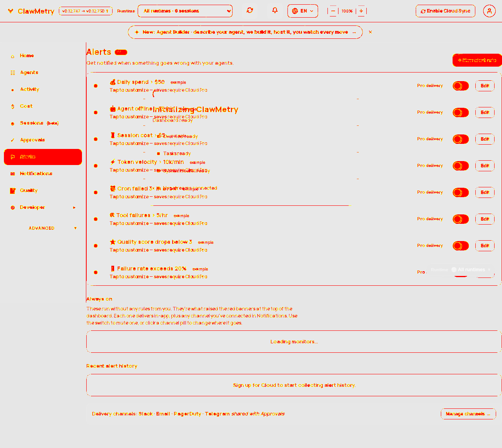Screen dimensions: 502x448
Task: Increase zoom with the plus button
Action: (x=361, y=11)
